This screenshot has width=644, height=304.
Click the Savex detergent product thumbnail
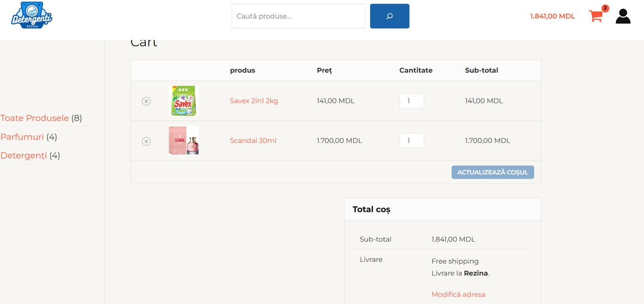184,101
